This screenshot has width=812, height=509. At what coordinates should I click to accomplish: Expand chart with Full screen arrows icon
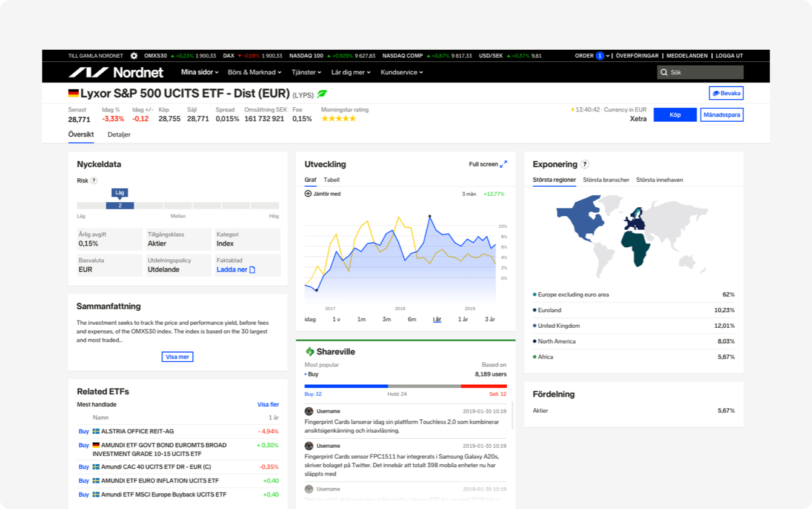click(503, 164)
